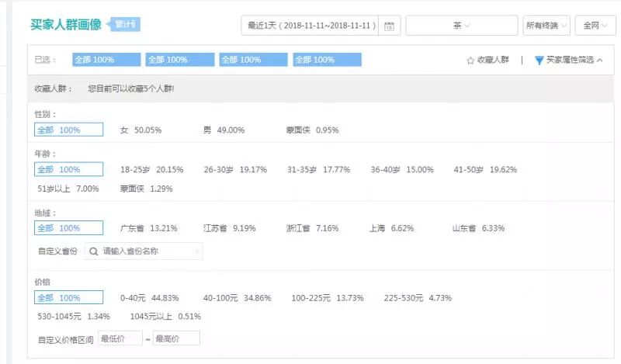Select gender option 男 49.00%
Viewport: 621px width, 364px height.
click(x=224, y=130)
